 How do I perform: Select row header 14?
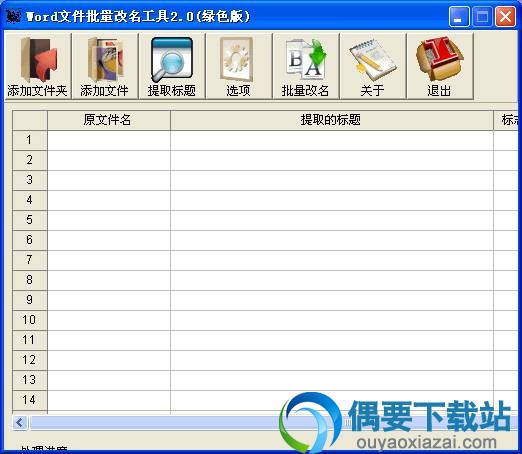pyautogui.click(x=30, y=400)
